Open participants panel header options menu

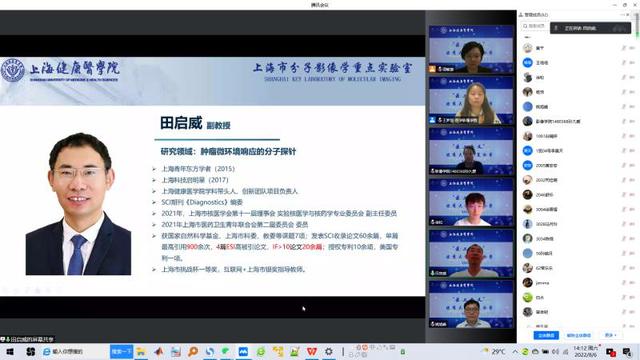point(622,15)
